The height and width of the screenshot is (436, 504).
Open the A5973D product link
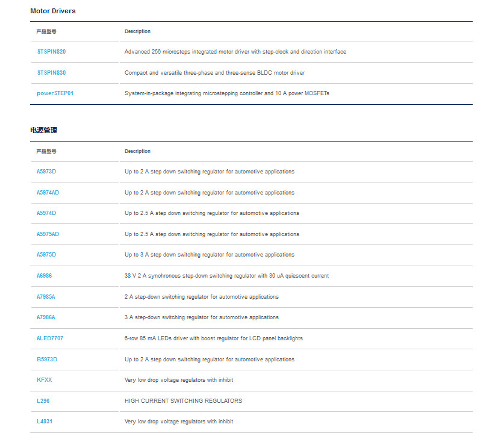46,172
